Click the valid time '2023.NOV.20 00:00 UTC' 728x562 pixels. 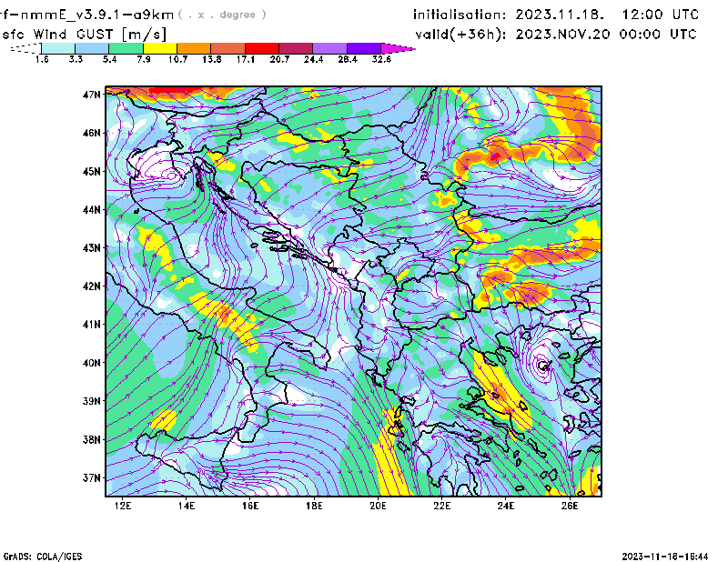click(606, 35)
